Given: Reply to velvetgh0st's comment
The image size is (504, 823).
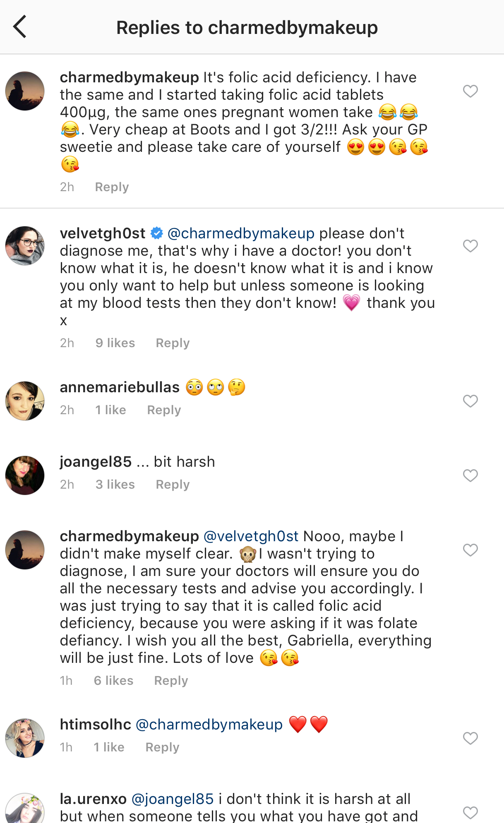Looking at the screenshot, I should 173,343.
